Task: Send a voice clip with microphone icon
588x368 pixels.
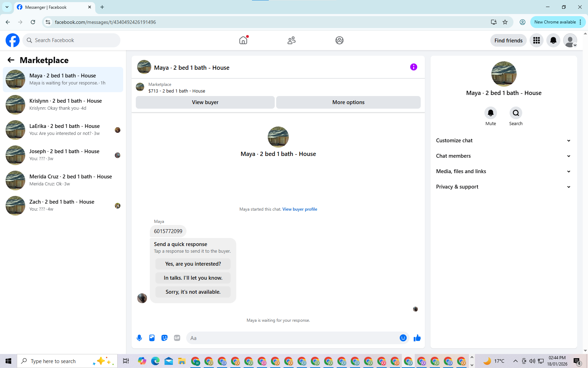Action: click(x=139, y=338)
